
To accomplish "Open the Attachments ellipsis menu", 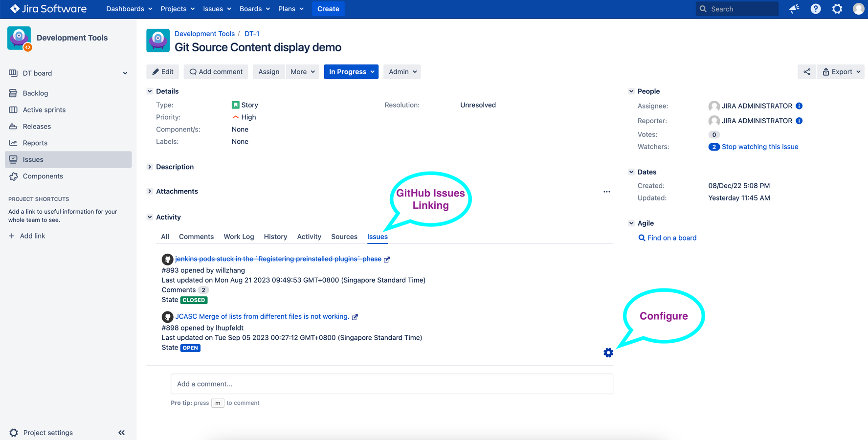I will coord(606,192).
